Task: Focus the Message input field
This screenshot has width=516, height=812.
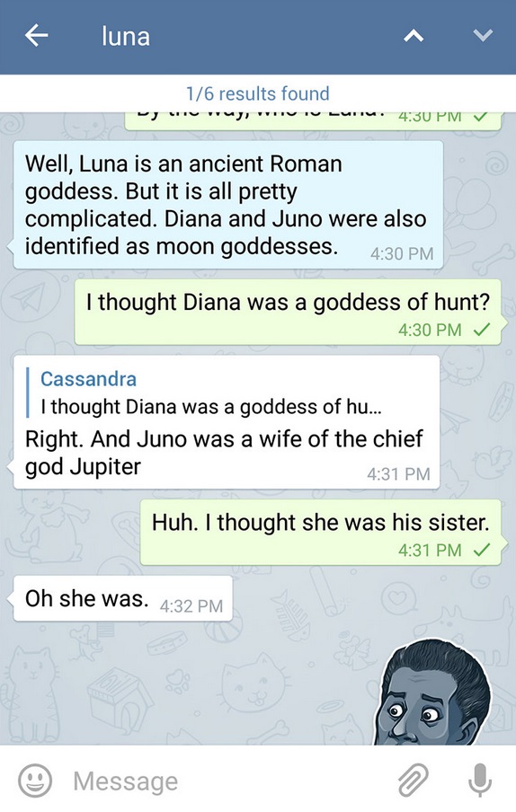Action: [x=228, y=781]
